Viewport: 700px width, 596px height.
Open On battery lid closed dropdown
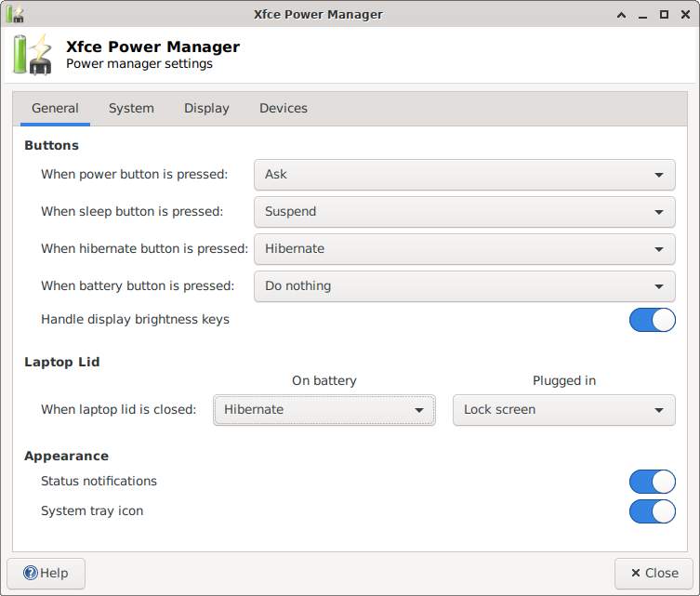(324, 410)
